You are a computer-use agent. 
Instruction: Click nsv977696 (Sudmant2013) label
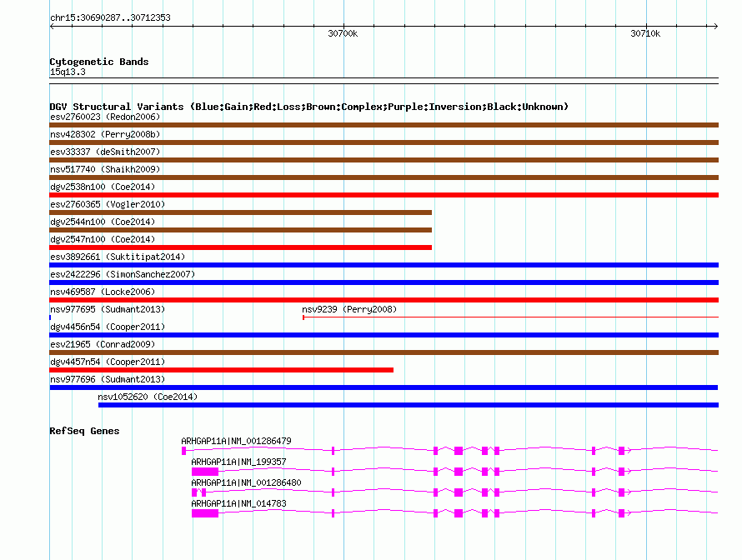click(x=108, y=379)
